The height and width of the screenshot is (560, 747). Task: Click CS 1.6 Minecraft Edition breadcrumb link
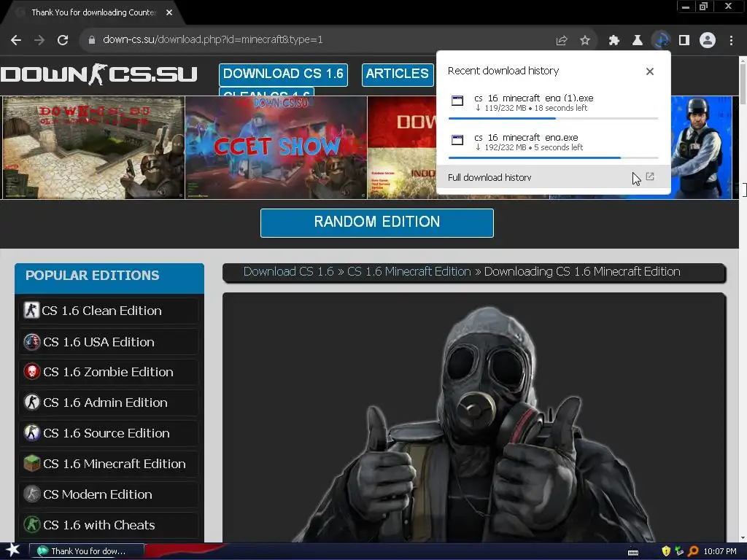point(409,271)
